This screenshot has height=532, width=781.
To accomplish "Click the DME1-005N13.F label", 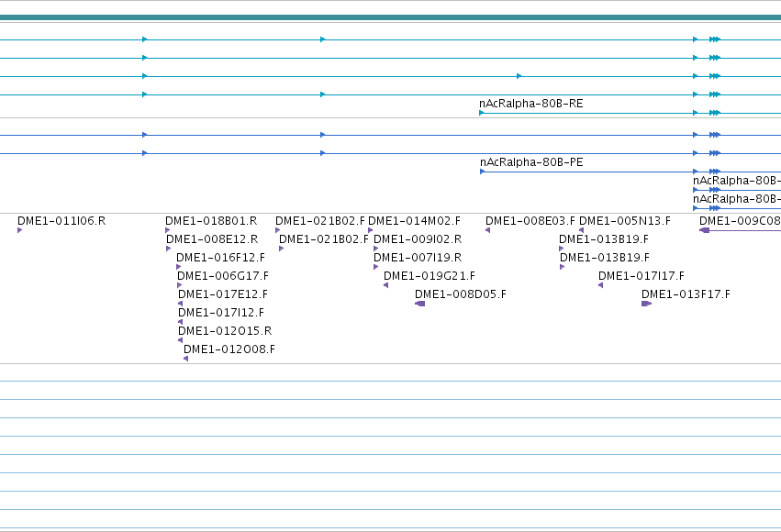I will pos(625,221).
